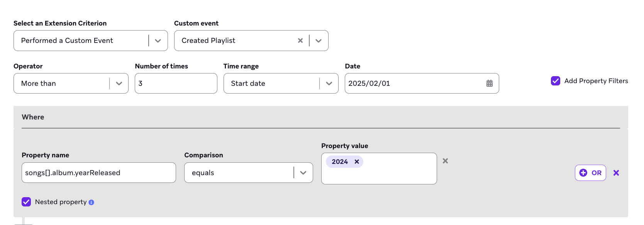This screenshot has height=225, width=644.
Task: Click the calendar icon in Date field
Action: [489, 84]
